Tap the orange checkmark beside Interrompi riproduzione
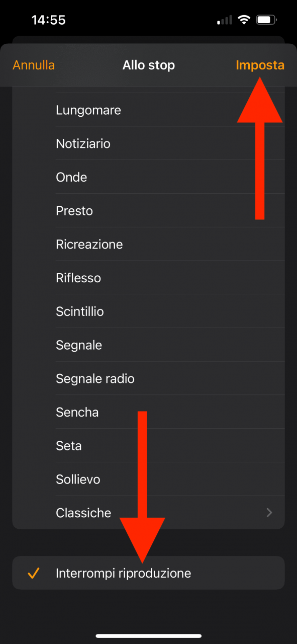This screenshot has width=297, height=644. (34, 573)
